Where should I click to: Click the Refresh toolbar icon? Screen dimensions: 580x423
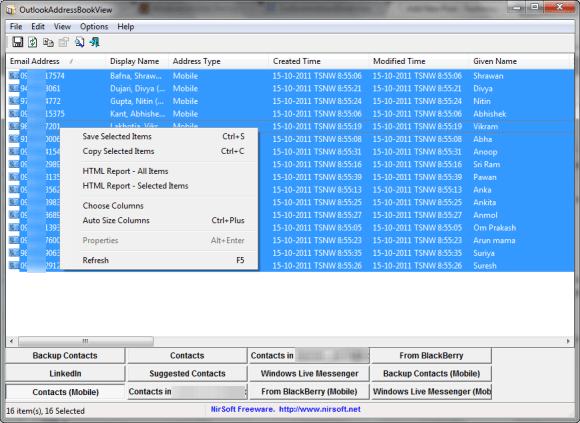[x=33, y=42]
